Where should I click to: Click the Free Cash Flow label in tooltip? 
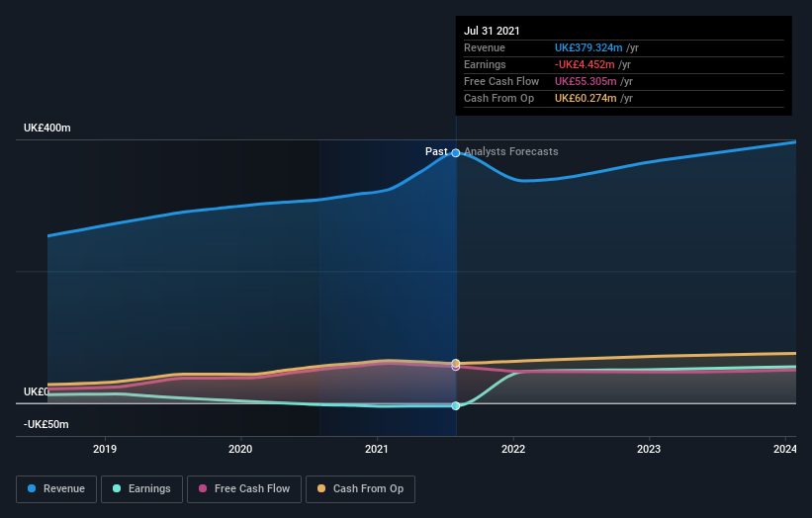(501, 81)
